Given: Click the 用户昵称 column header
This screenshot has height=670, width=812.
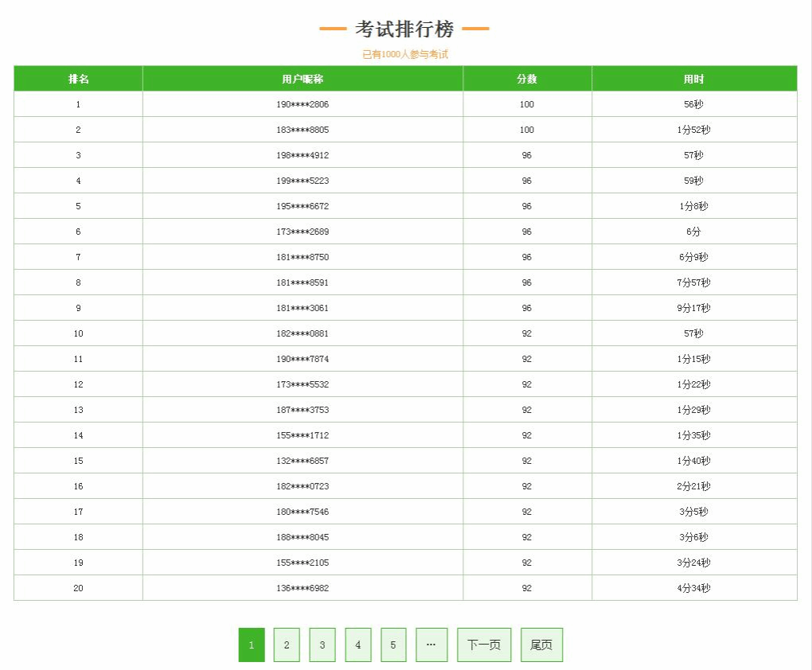Looking at the screenshot, I should (303, 79).
